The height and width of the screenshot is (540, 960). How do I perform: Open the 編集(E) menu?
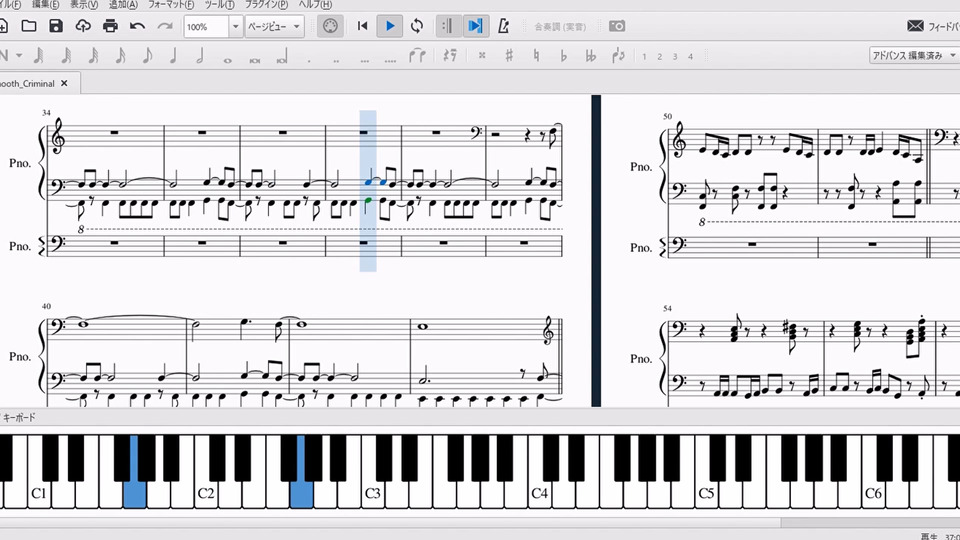tap(45, 4)
